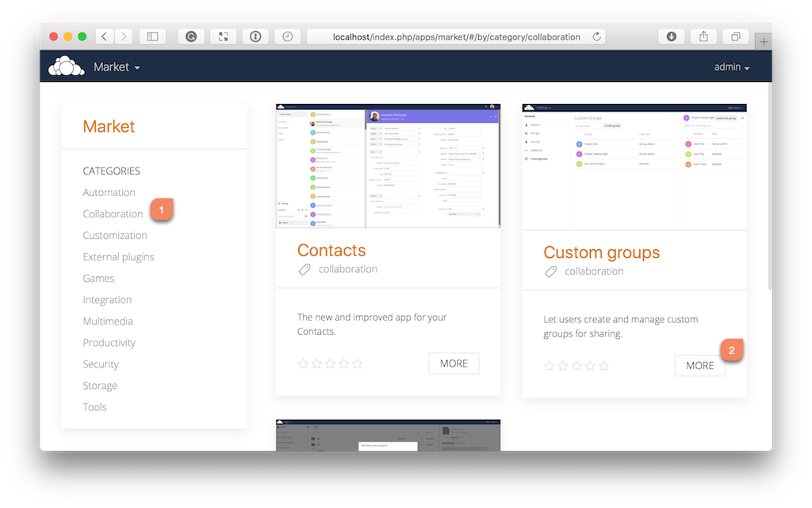Click the fullscreen expand icon in the toolbar

click(x=222, y=36)
